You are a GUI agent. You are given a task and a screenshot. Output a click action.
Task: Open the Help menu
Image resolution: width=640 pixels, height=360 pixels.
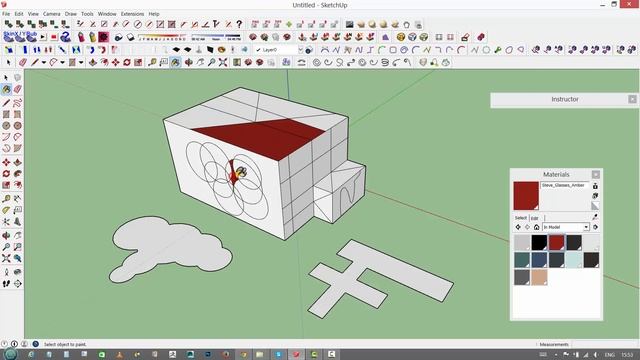pos(154,14)
